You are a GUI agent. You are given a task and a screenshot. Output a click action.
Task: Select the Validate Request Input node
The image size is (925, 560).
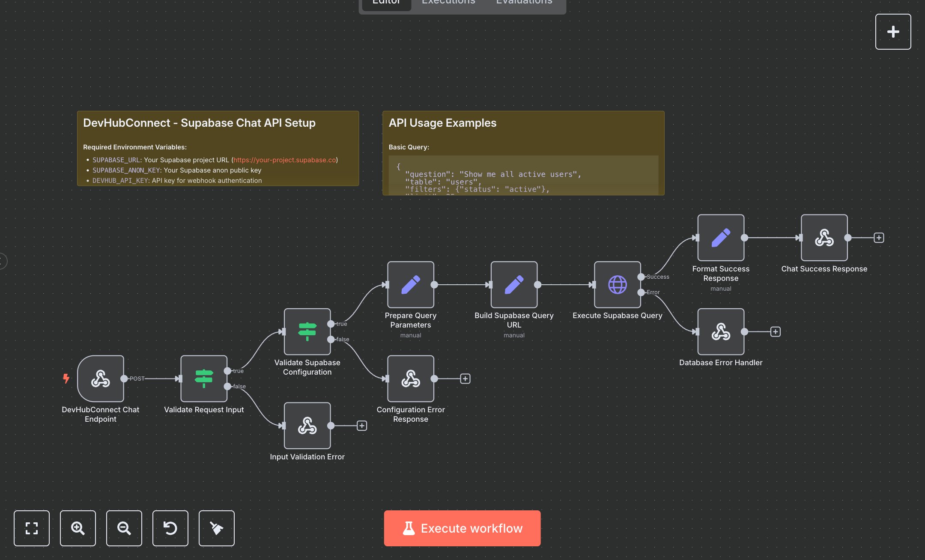click(x=204, y=378)
